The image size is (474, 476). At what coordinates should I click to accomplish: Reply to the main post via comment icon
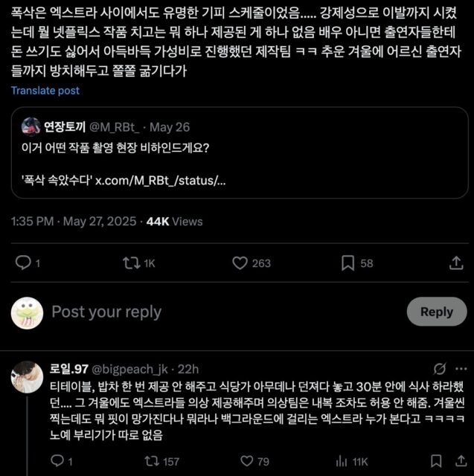click(23, 263)
